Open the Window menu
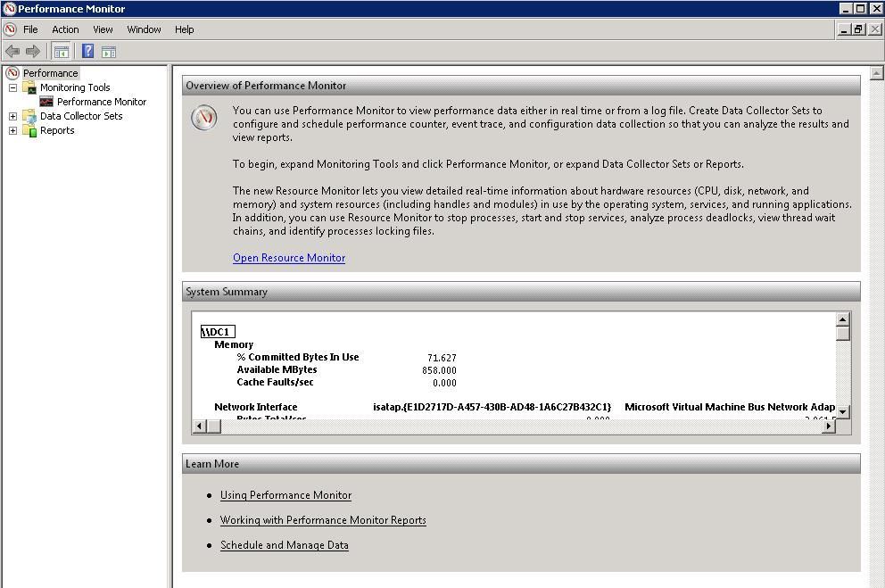This screenshot has height=588, width=885. (x=144, y=29)
